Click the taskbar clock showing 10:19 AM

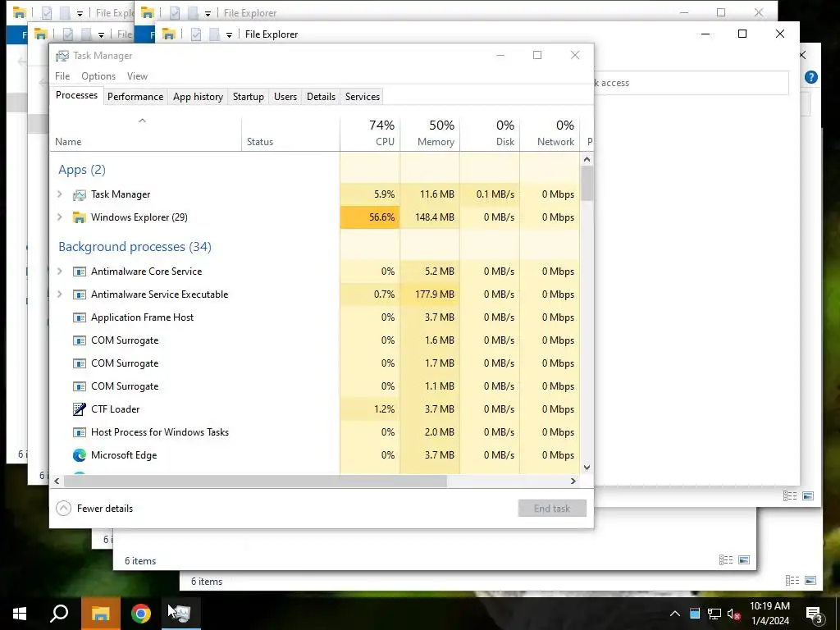tap(769, 614)
